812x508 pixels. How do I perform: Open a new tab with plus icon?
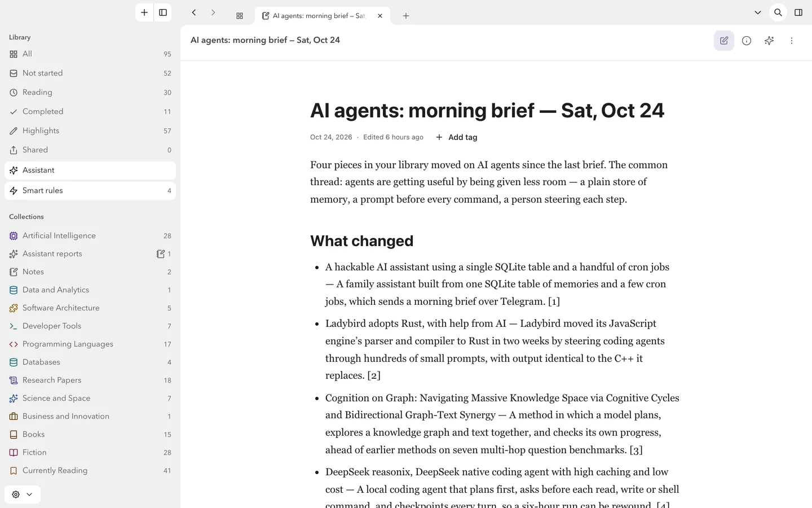coord(406,16)
